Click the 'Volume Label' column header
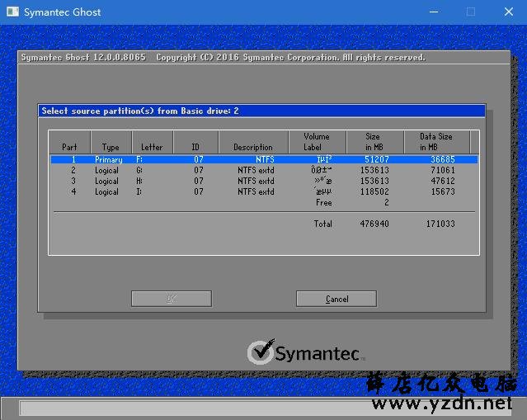Screen dimensions: 527x420 coord(317,142)
